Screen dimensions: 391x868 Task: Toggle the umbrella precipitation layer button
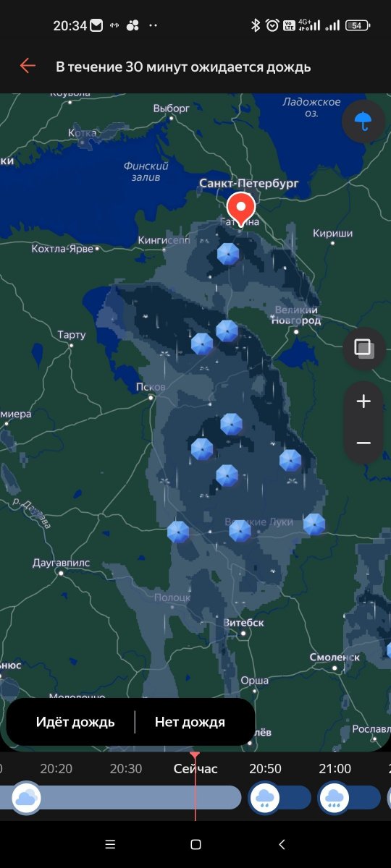[x=363, y=120]
